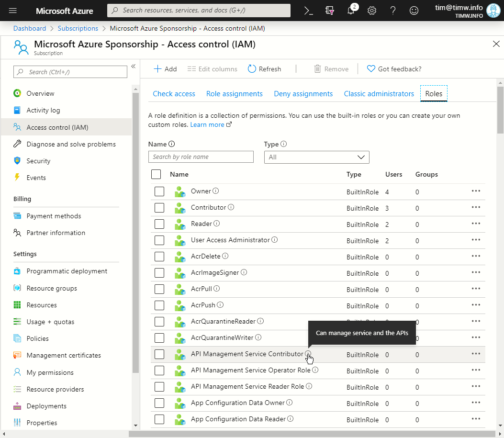Toggle the select-all checkbox in the header
Viewport: 504px width, 438px height.
click(156, 174)
